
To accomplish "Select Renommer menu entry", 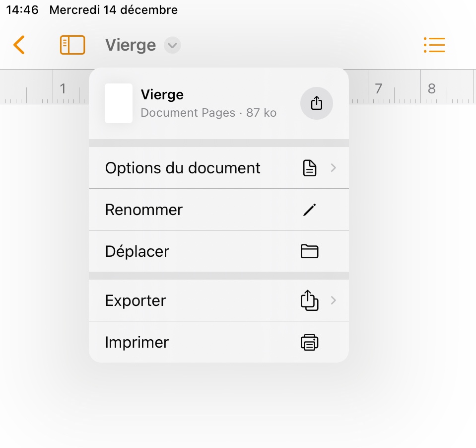I will (x=144, y=210).
